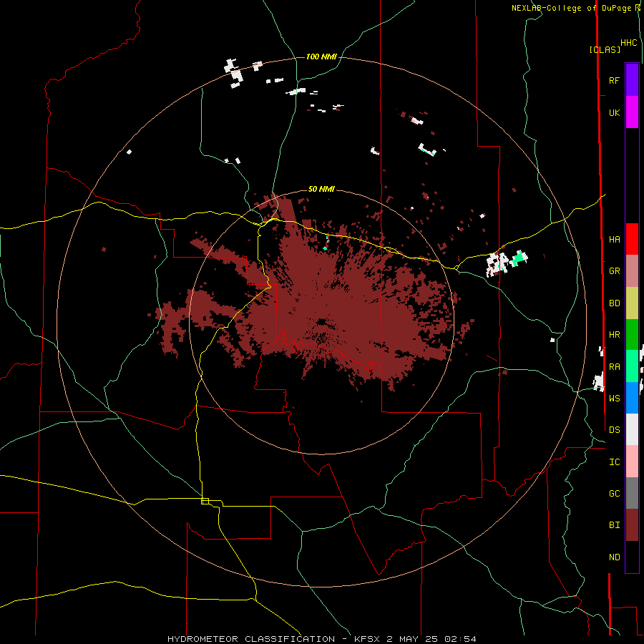Image resolution: width=644 pixels, height=644 pixels.
Task: Click the RF purple legend swatch
Action: 632,80
